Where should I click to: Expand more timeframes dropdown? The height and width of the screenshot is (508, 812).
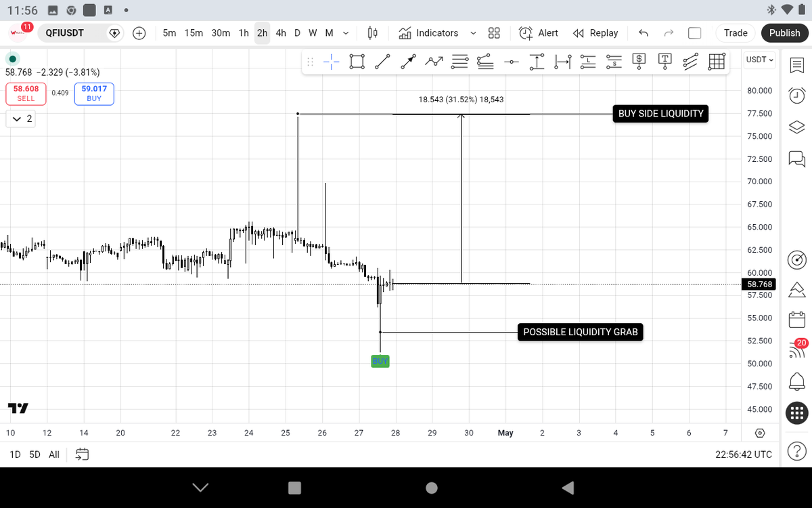346,33
